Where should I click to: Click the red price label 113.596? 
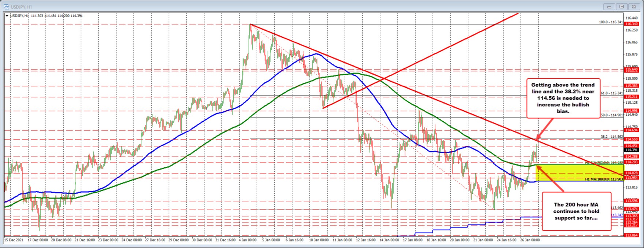click(631, 201)
